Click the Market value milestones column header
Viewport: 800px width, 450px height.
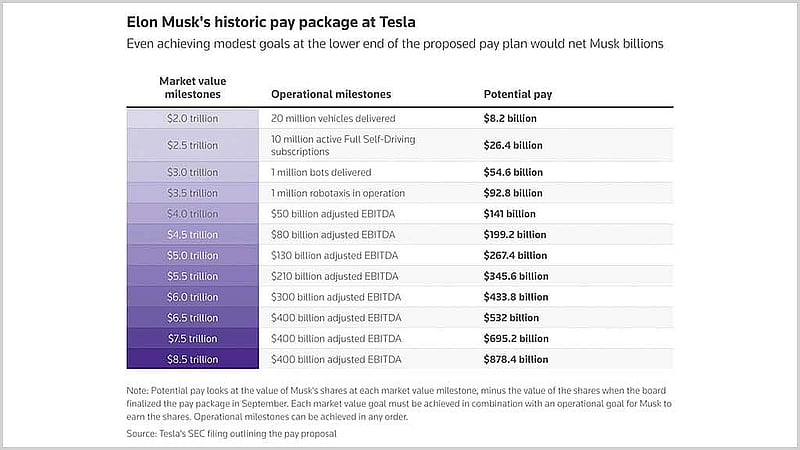(x=192, y=88)
